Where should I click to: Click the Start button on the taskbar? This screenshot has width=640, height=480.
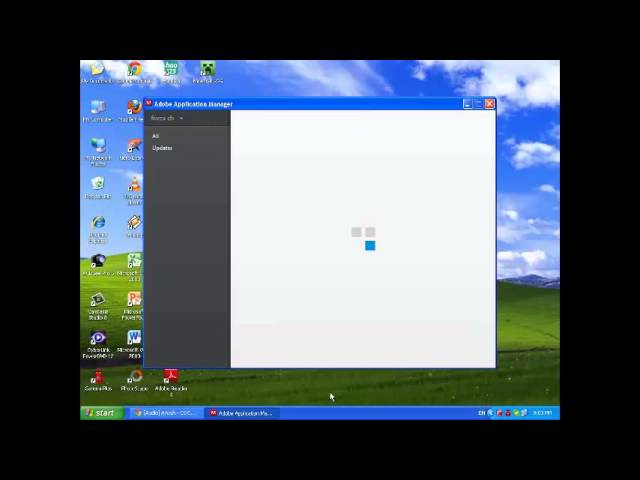[102, 413]
